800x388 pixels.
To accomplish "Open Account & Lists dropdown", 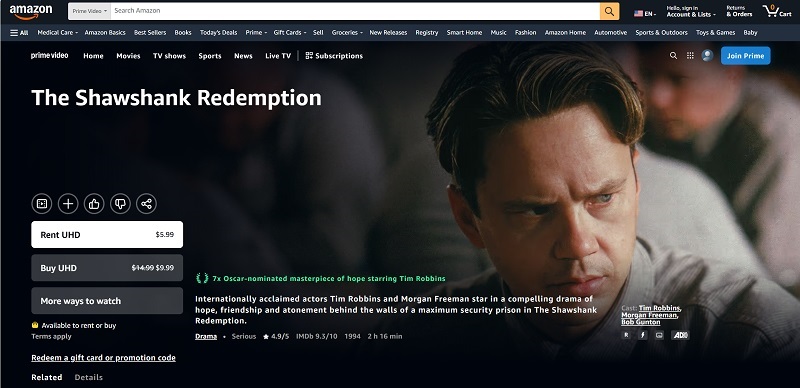I will click(x=691, y=11).
